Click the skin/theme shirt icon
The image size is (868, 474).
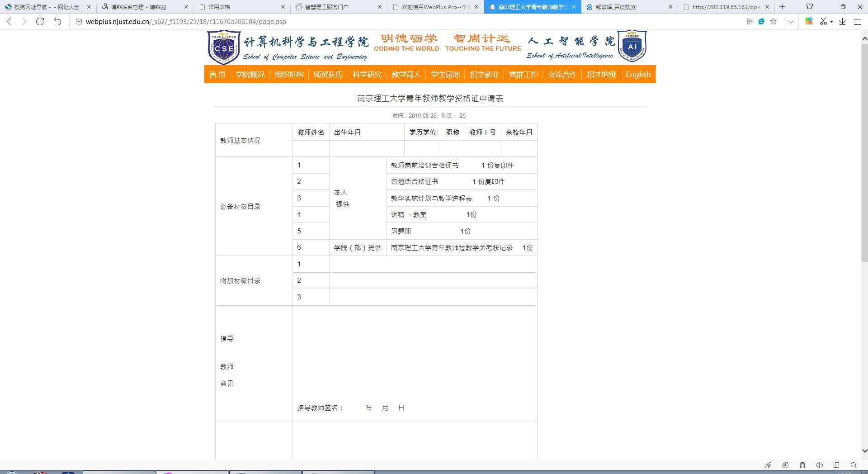(x=810, y=7)
